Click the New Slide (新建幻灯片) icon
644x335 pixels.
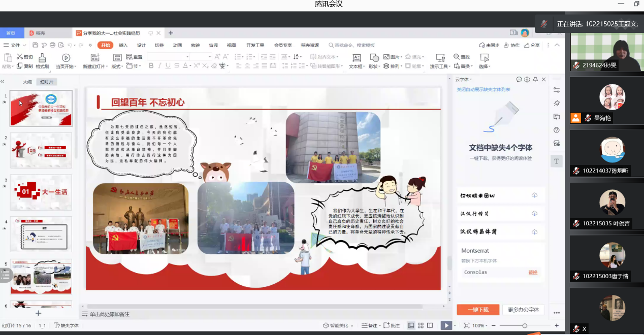click(94, 58)
